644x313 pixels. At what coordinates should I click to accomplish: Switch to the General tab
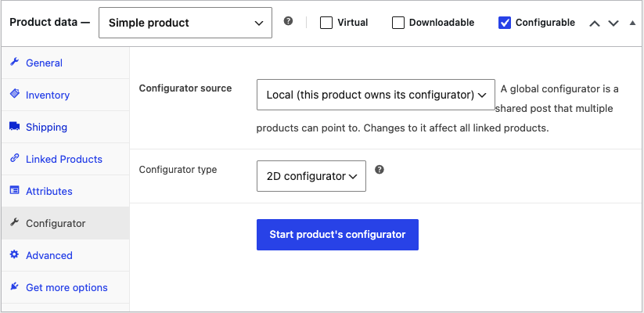(x=65, y=63)
